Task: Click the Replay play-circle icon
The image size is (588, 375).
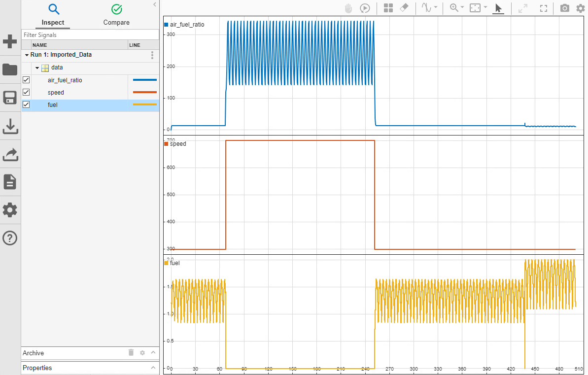Action: pyautogui.click(x=365, y=8)
